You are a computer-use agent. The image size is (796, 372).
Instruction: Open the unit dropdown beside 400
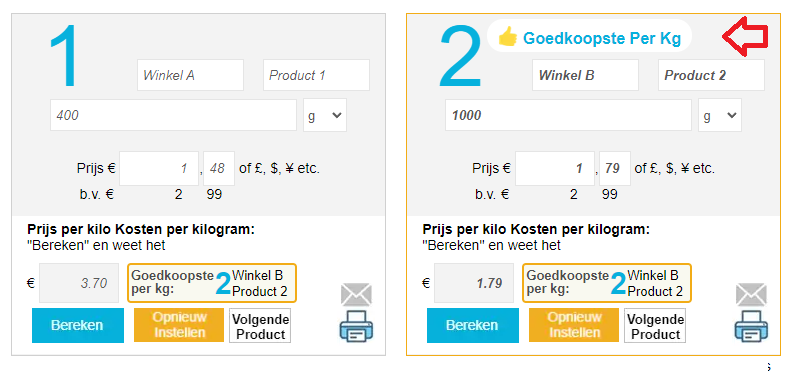tap(325, 115)
